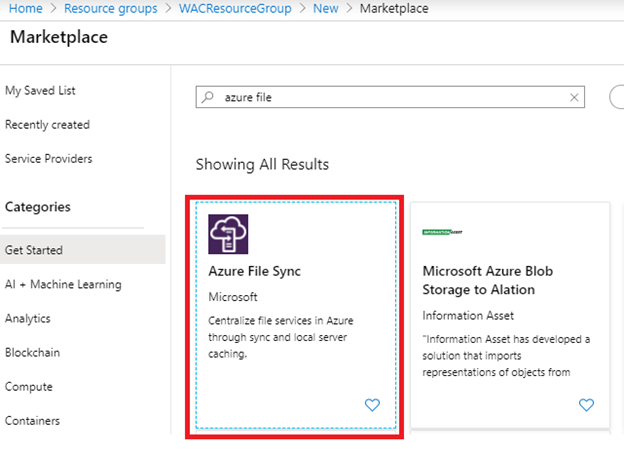Open Azure File Sync title
The width and height of the screenshot is (624, 452).
tap(254, 271)
